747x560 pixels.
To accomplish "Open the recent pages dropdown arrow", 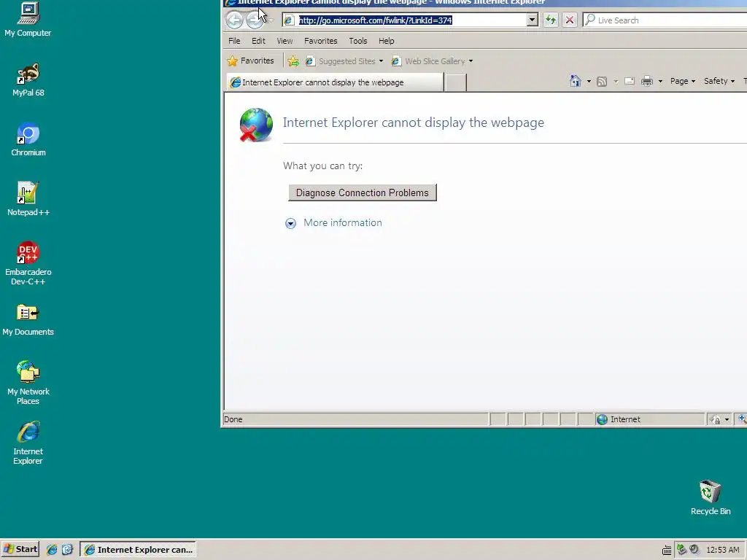I will 271,20.
